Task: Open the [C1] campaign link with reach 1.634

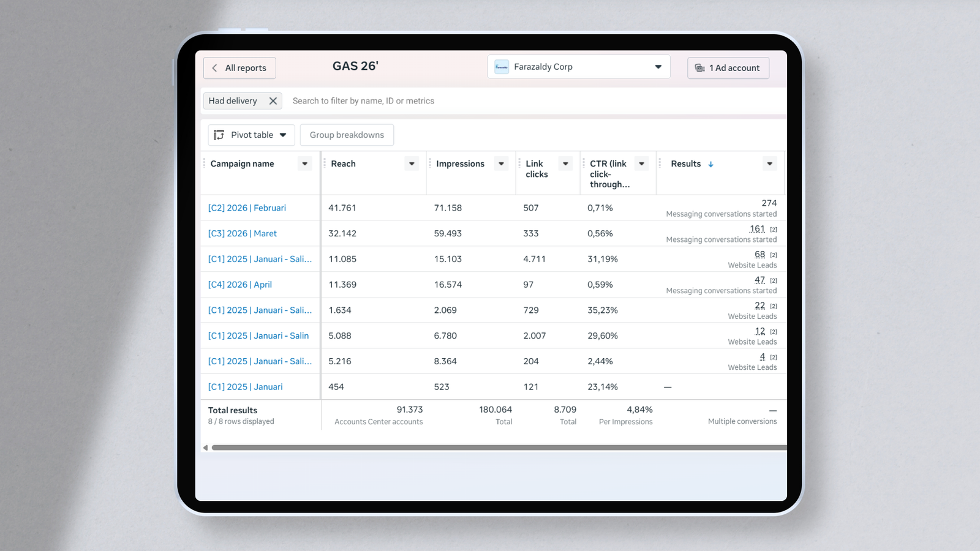Action: pyautogui.click(x=260, y=310)
